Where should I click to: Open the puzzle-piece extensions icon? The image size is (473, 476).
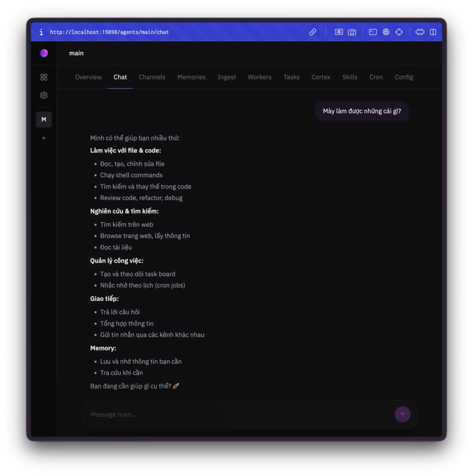[x=420, y=32]
